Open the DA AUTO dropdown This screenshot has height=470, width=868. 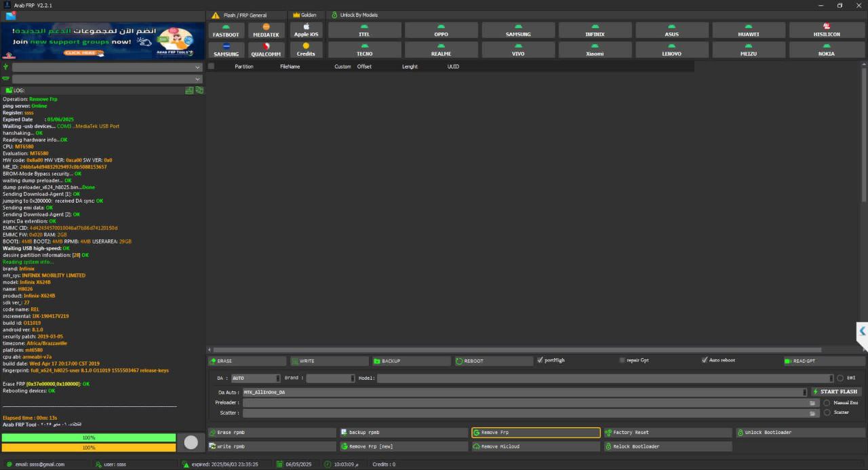pyautogui.click(x=256, y=378)
